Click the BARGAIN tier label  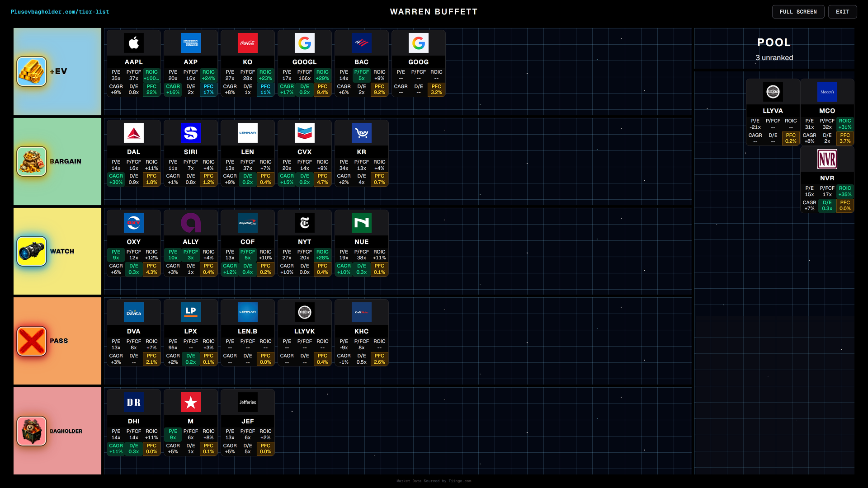coord(66,161)
